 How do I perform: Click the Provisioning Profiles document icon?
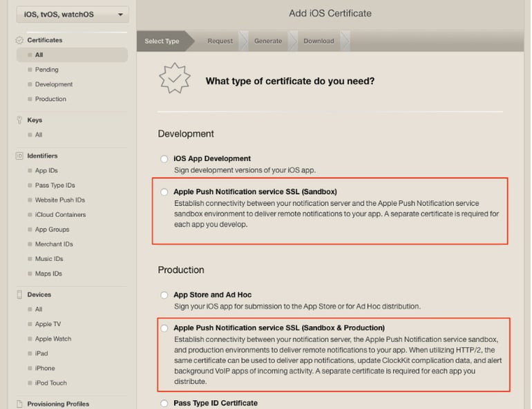pyautogui.click(x=19, y=404)
